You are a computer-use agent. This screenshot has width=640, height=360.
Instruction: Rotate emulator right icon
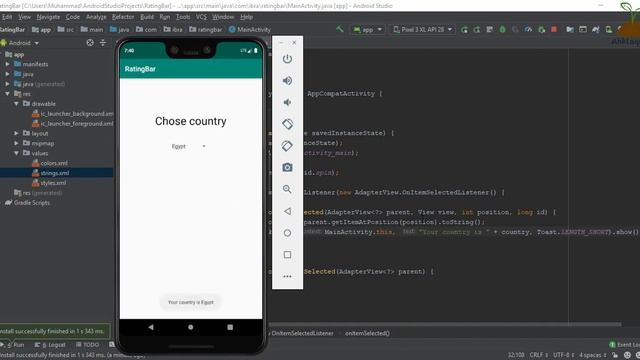(x=287, y=146)
